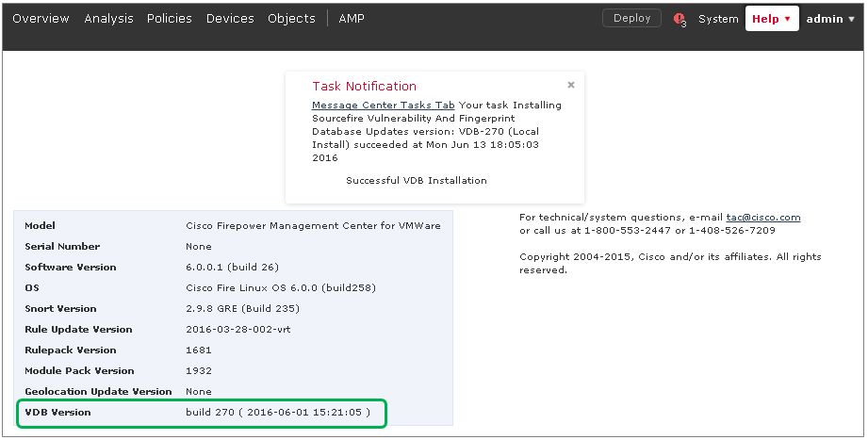Click the Geolocation Update Version label
This screenshot has width=868, height=440.
pyautogui.click(x=99, y=391)
